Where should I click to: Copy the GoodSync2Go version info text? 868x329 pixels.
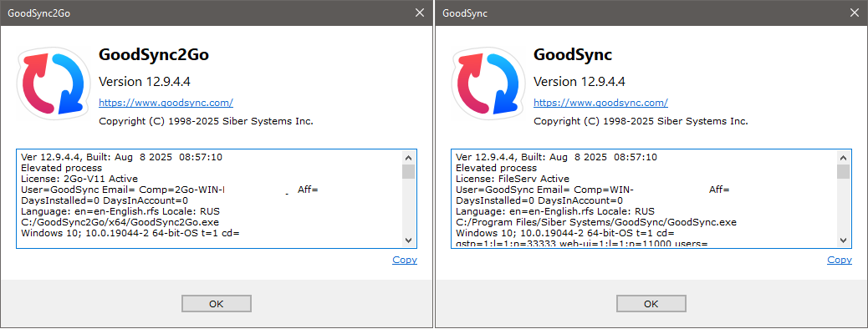(405, 260)
